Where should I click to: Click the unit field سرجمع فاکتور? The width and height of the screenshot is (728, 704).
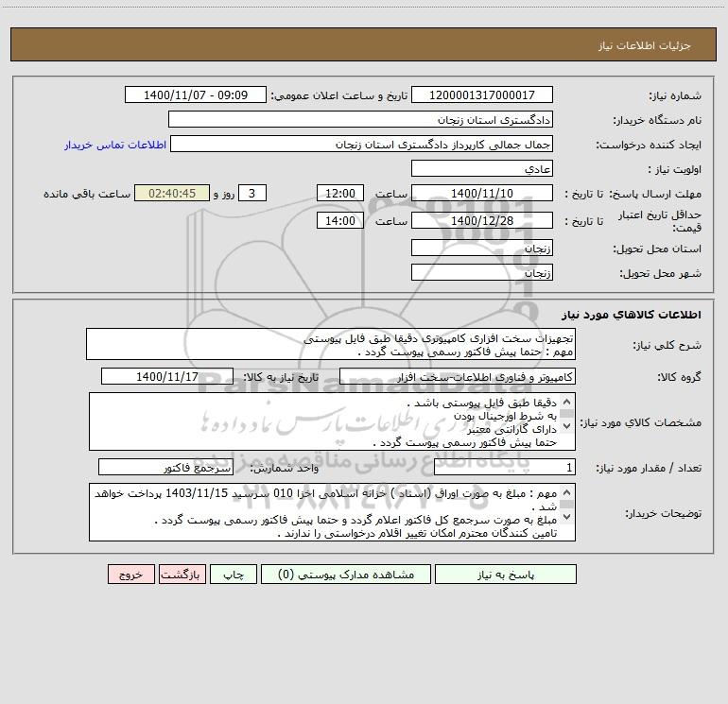coord(165,468)
